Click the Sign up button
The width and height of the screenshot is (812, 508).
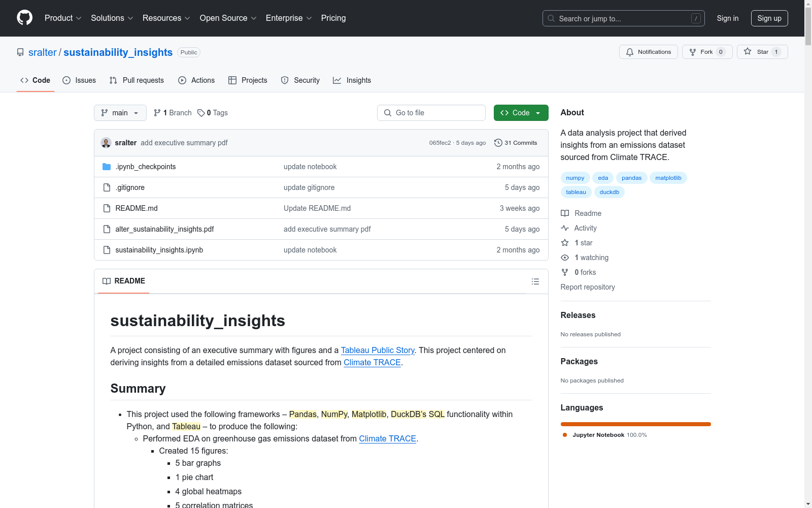(769, 18)
